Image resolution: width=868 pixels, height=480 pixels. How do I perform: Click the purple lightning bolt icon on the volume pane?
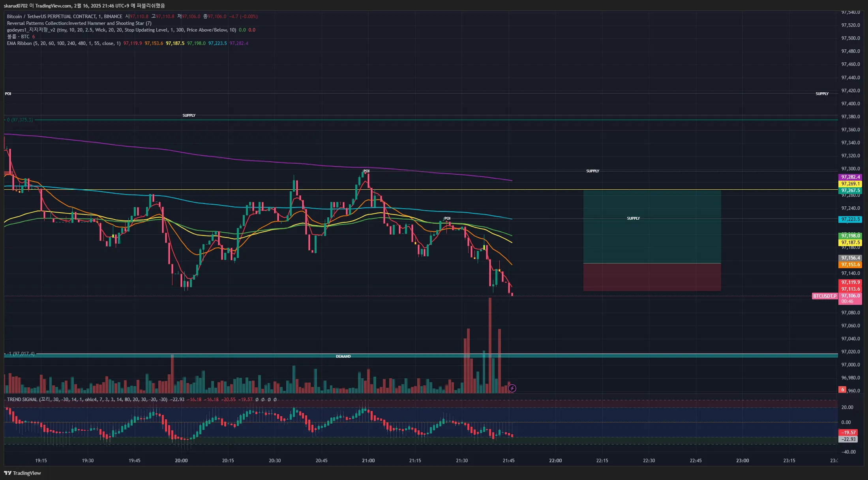coord(512,388)
